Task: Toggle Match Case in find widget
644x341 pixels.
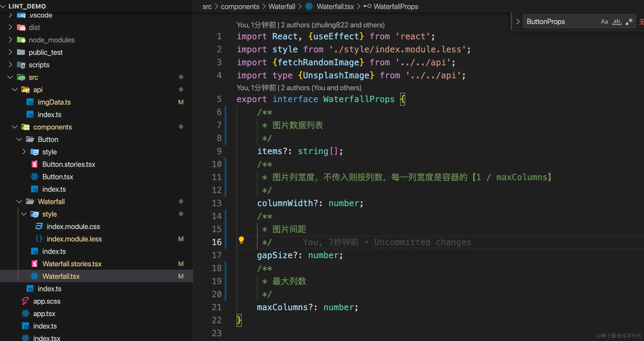Action: (604, 22)
